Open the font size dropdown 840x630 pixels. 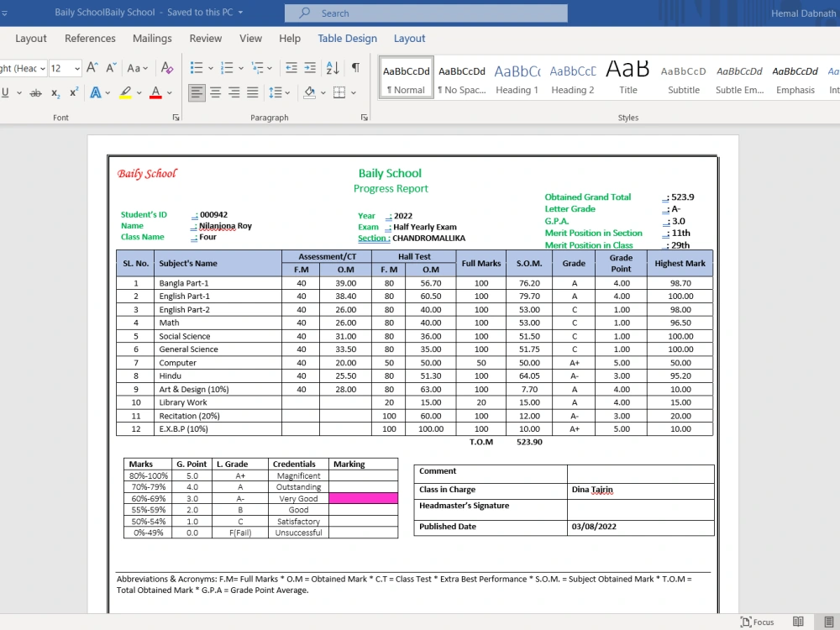(x=77, y=69)
